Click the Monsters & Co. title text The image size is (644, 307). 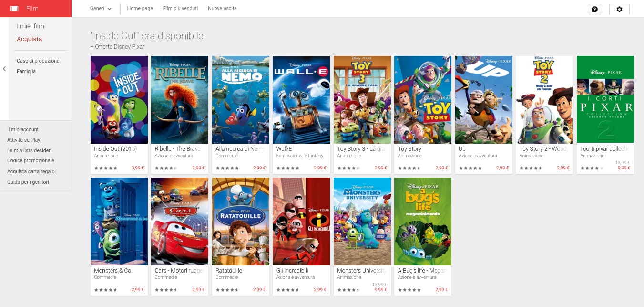113,271
